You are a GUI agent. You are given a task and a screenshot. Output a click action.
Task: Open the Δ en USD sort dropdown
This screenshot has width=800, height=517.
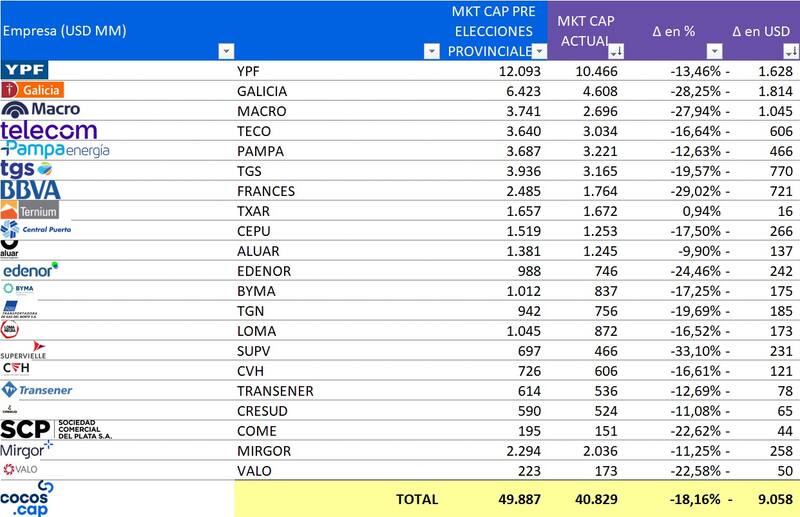[791, 51]
